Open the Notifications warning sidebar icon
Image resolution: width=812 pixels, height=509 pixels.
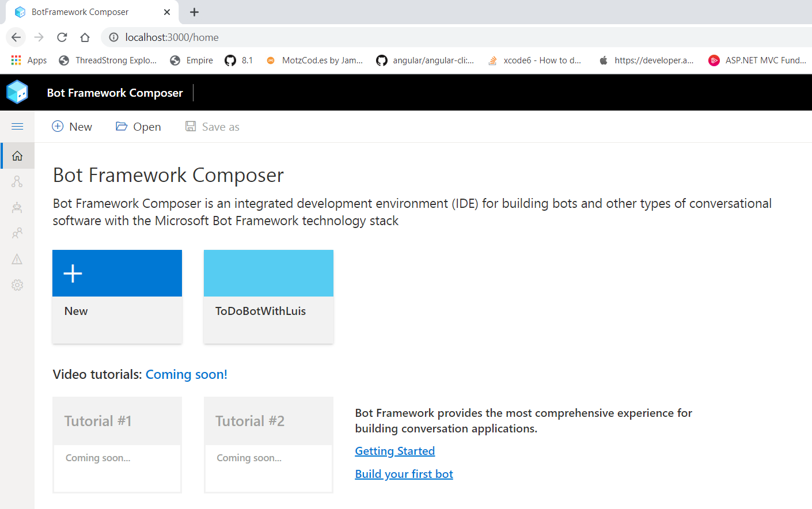[17, 259]
